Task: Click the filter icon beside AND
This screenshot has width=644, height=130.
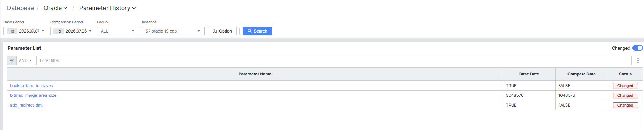Action: coord(12,60)
